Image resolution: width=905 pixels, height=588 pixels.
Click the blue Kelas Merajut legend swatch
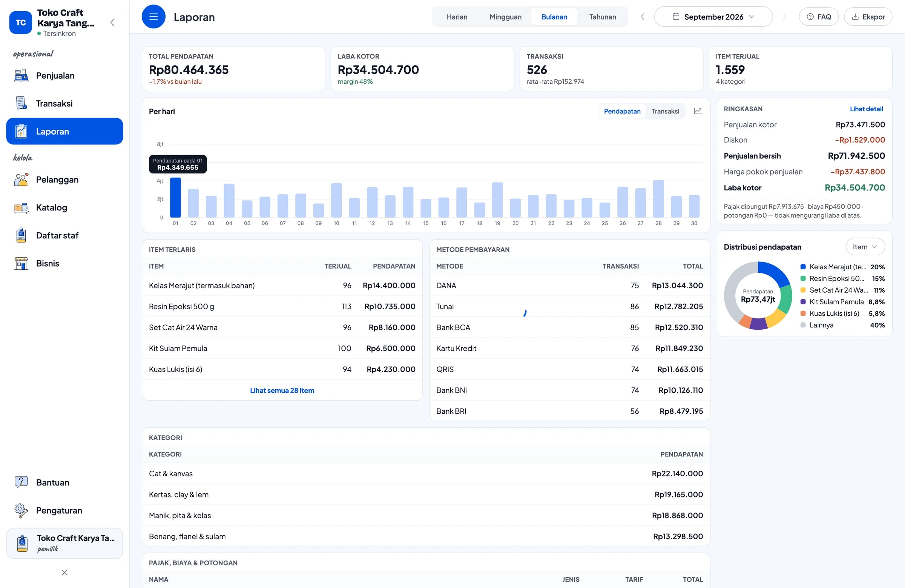pos(803,267)
